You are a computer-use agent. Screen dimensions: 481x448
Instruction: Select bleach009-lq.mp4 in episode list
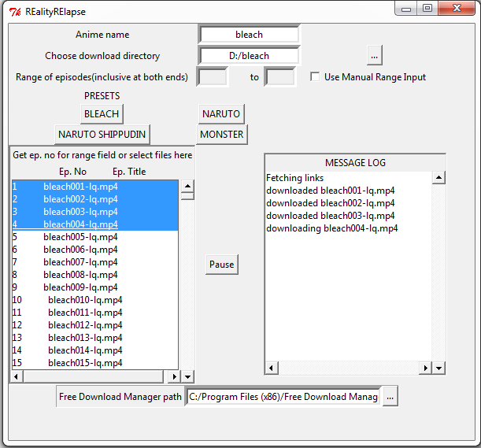click(x=95, y=287)
